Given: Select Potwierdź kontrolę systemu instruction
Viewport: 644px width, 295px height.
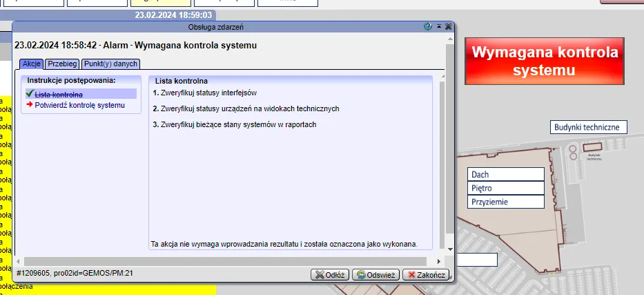Looking at the screenshot, I should pos(79,105).
